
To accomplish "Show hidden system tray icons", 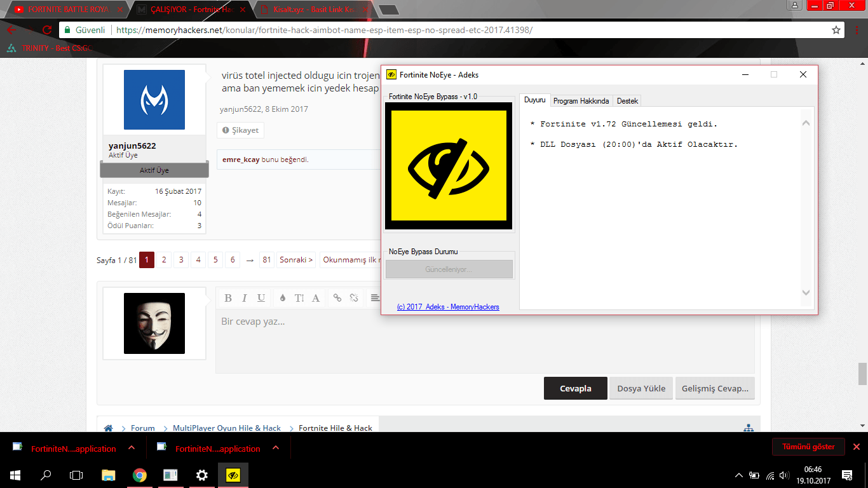I will [x=738, y=475].
